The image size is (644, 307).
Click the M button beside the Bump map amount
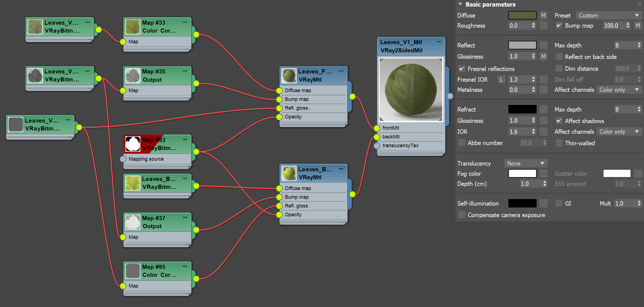(638, 25)
